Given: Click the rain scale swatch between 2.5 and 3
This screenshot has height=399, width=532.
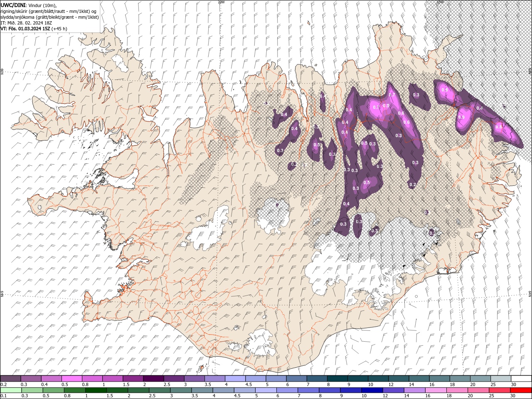Looking at the screenshot, I should tap(160, 390).
